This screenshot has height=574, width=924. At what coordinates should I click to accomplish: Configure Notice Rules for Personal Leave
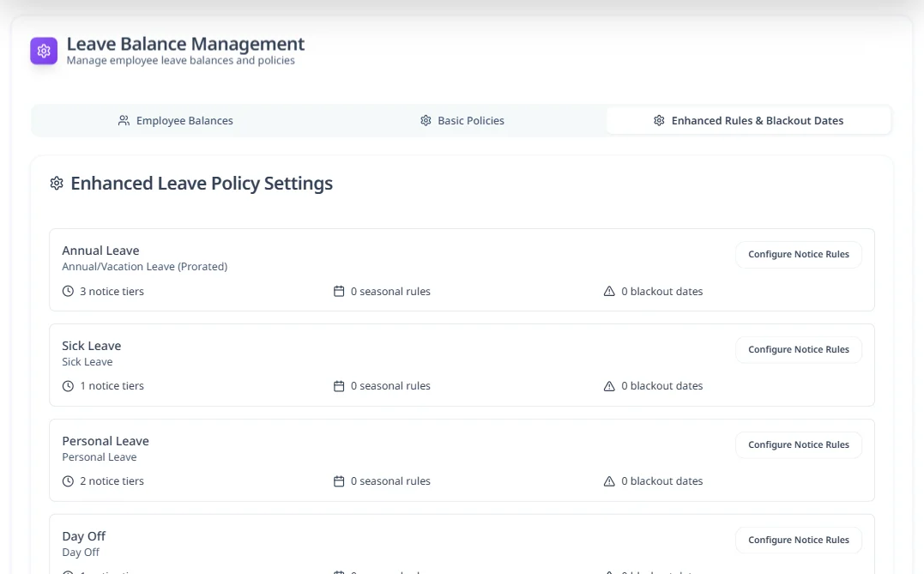coord(799,445)
